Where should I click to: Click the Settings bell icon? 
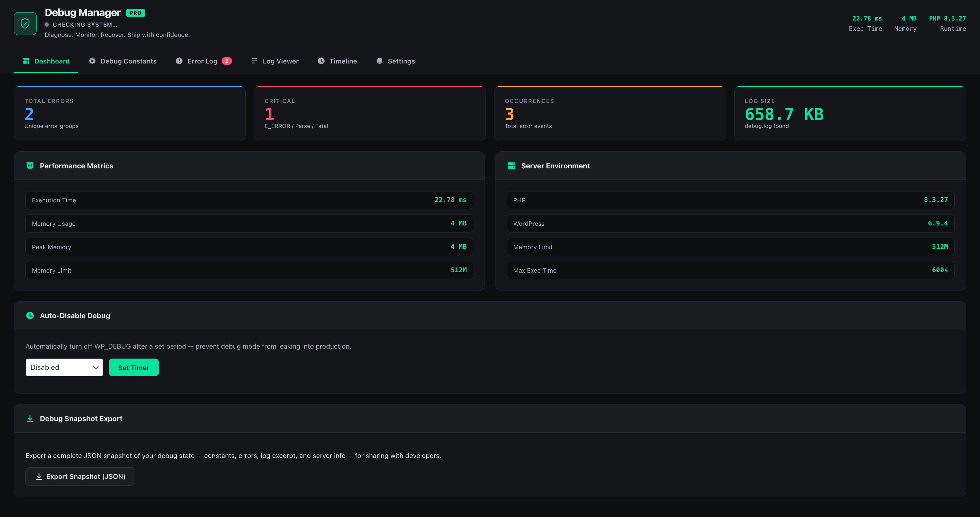point(380,61)
